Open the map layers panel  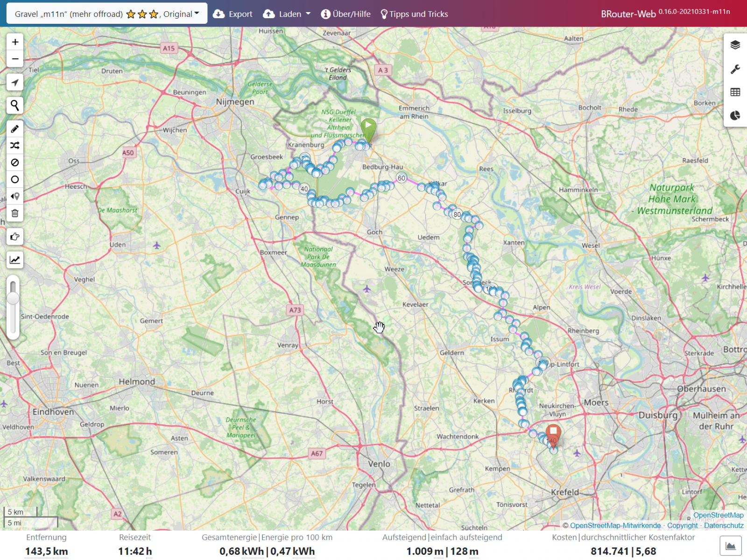coord(735,45)
